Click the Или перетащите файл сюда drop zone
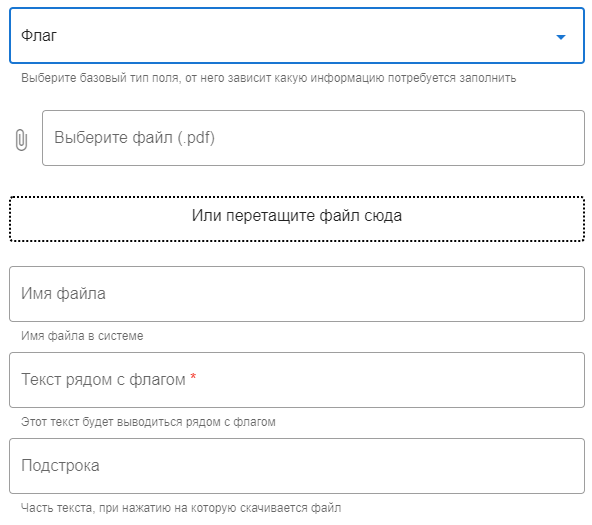Viewport: 592px width, 525px height. click(297, 219)
